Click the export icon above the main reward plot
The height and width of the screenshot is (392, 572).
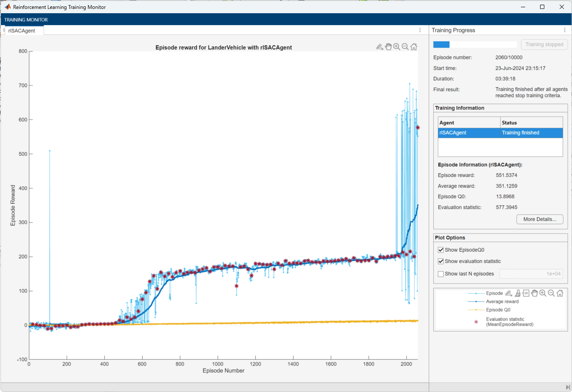[380, 47]
